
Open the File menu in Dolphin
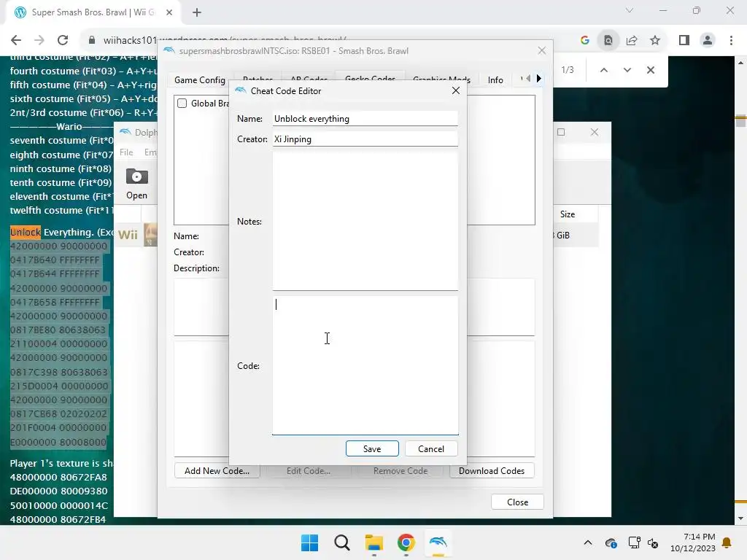pyautogui.click(x=126, y=152)
